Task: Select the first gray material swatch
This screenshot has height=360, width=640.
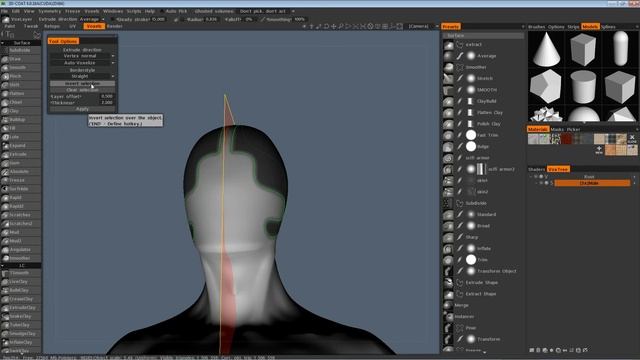Action: (533, 139)
